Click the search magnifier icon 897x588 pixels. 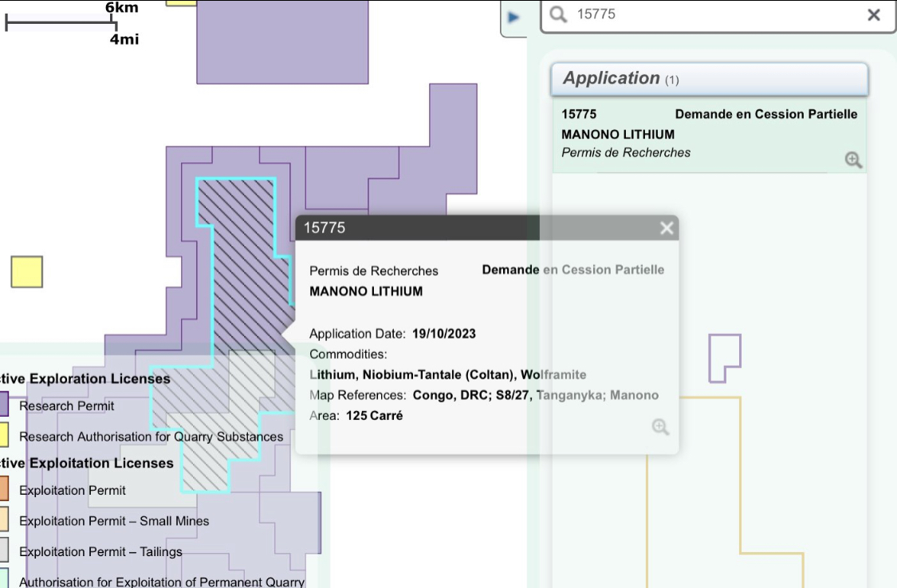coord(558,14)
